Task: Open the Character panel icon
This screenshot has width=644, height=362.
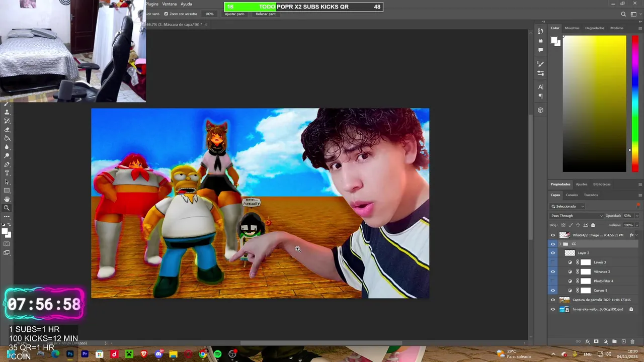Action: [541, 87]
